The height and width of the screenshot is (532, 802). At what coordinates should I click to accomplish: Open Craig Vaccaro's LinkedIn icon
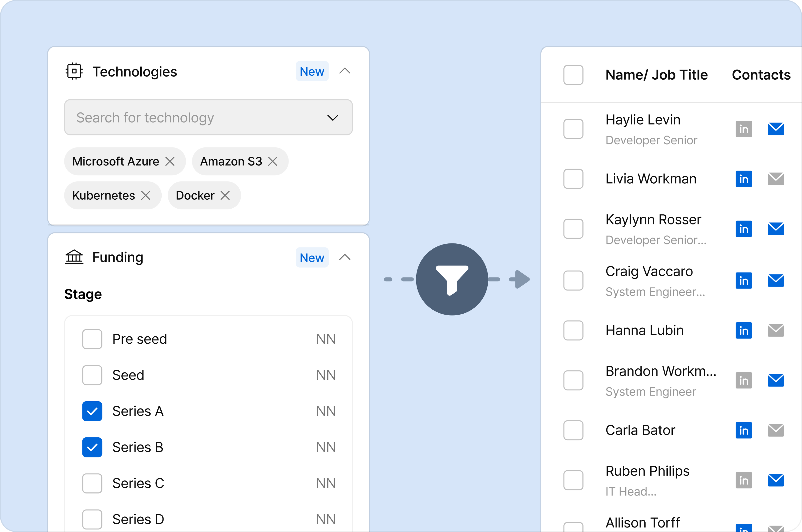pyautogui.click(x=744, y=281)
